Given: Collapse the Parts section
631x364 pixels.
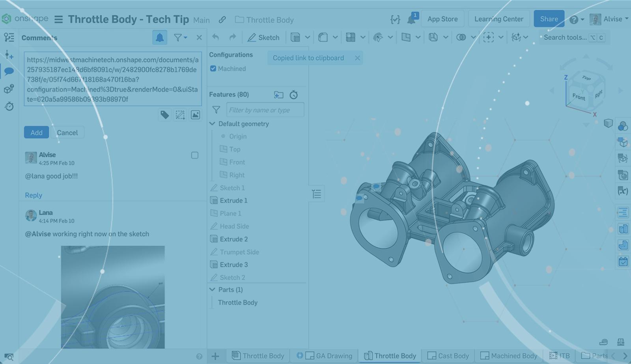Looking at the screenshot, I should pos(213,289).
